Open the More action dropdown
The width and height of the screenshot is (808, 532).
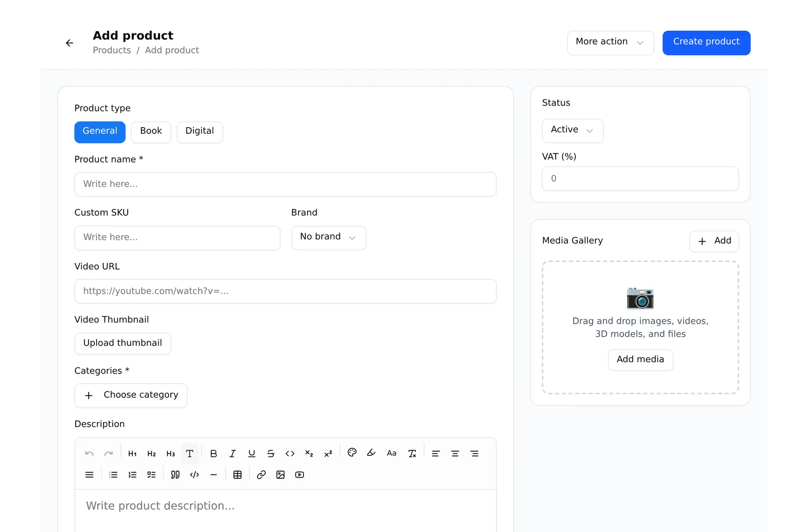(x=611, y=43)
